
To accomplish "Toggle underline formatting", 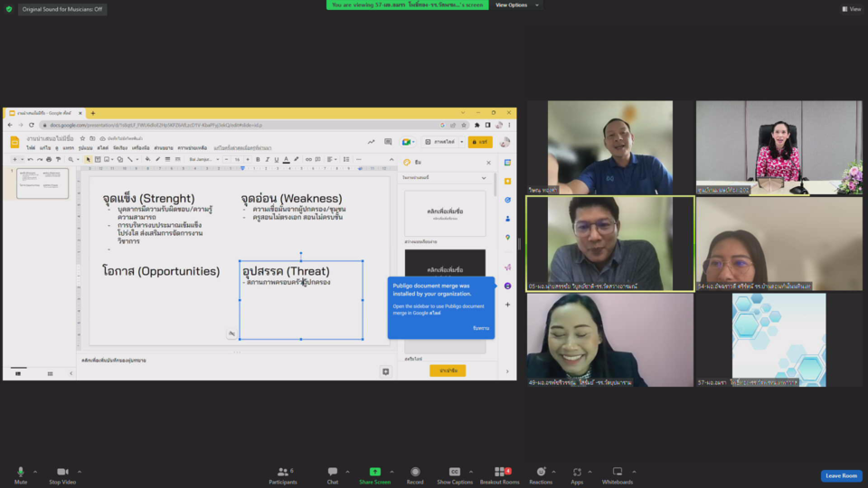I will 277,159.
